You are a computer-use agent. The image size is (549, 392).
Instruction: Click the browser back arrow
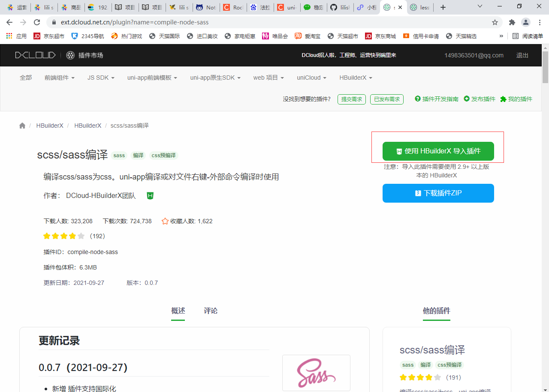coord(9,22)
